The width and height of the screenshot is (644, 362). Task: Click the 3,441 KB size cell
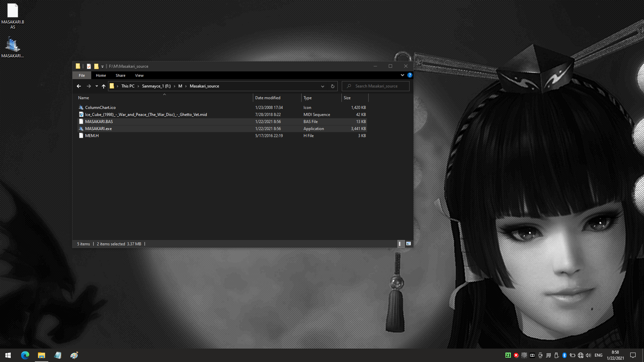tap(358, 129)
